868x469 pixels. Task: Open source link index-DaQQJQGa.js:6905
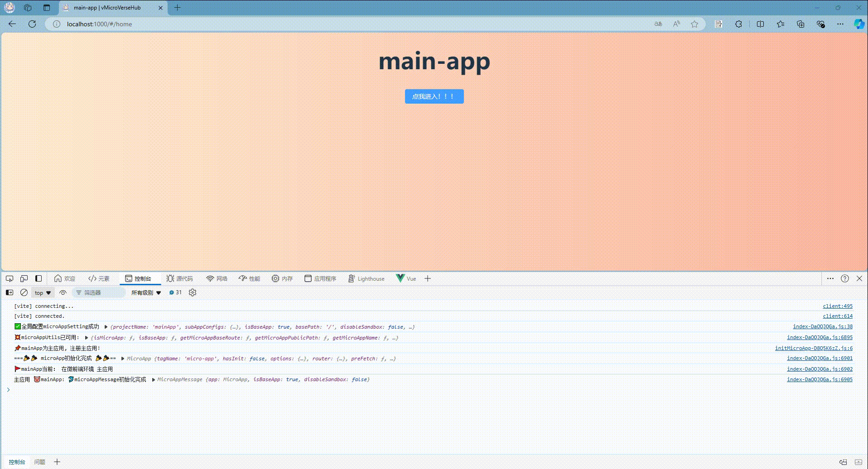pos(820,379)
